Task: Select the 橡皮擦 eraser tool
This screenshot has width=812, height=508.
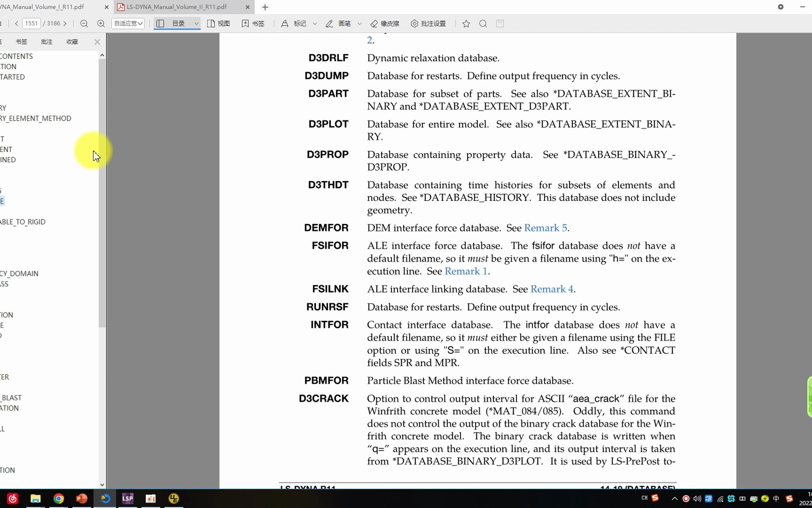Action: pyautogui.click(x=385, y=24)
